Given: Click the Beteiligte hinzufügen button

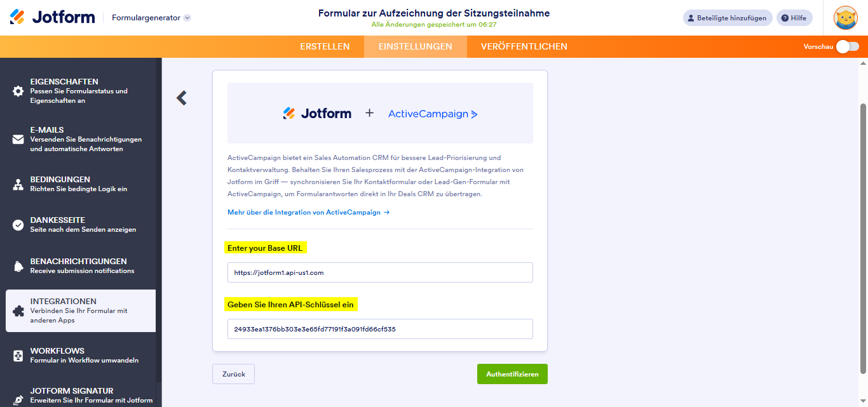Looking at the screenshot, I should click(x=727, y=18).
